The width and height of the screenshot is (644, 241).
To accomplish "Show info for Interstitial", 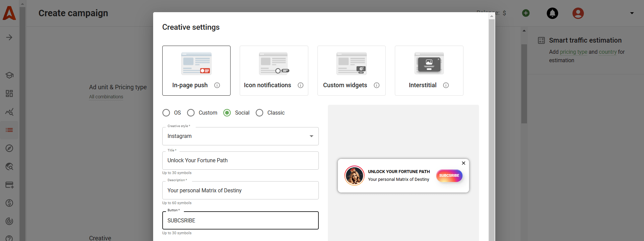I will pyautogui.click(x=446, y=85).
